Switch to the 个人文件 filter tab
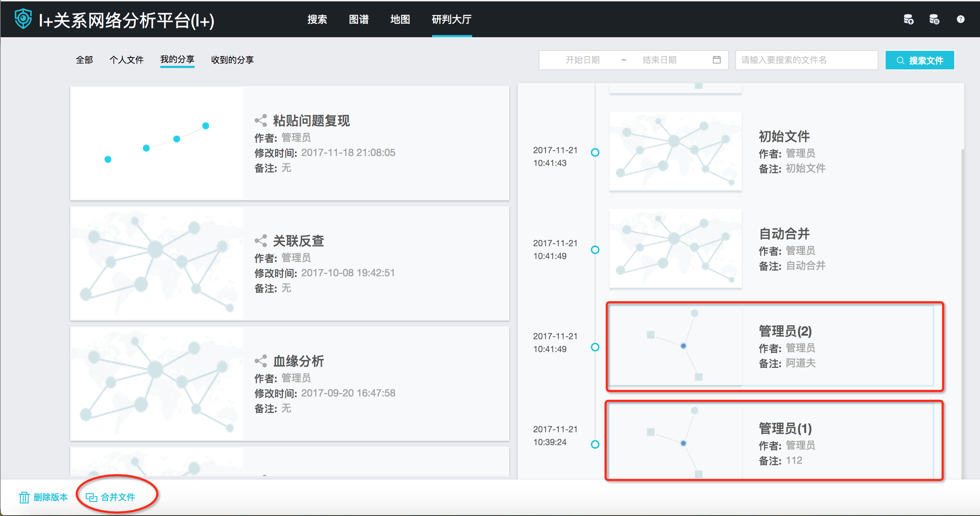Screen dimensions: 980x516 (126, 60)
